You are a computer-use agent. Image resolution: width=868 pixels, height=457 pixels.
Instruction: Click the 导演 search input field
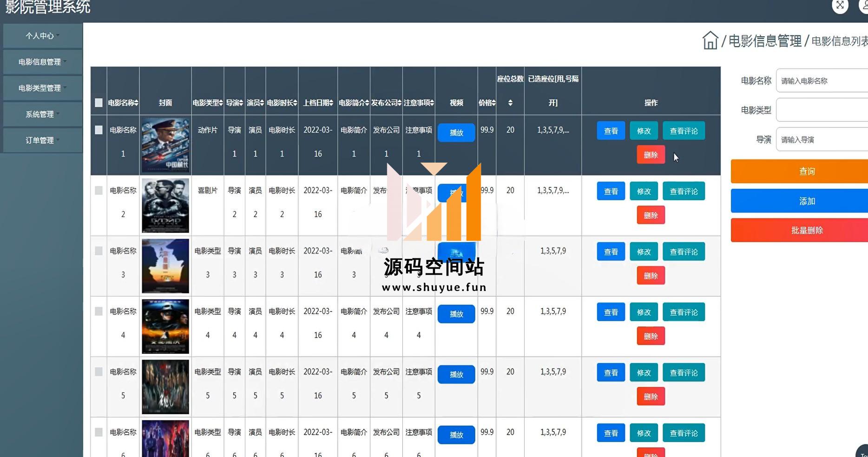coord(822,139)
